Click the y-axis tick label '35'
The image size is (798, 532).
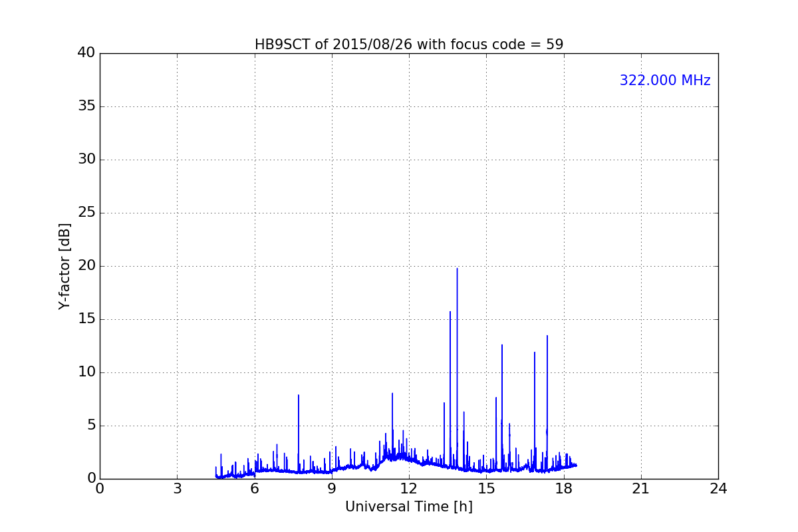[86, 106]
